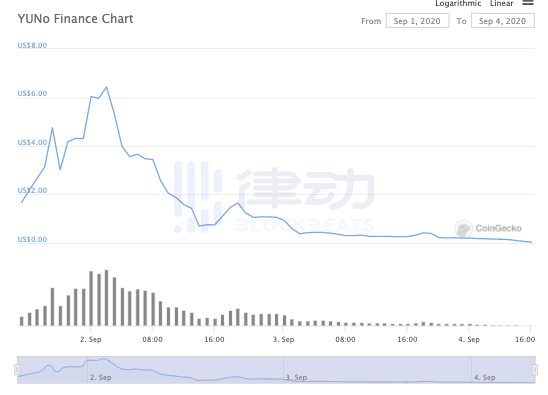This screenshot has height=395, width=548.
Task: Click the 'From' label text
Action: tap(371, 21)
